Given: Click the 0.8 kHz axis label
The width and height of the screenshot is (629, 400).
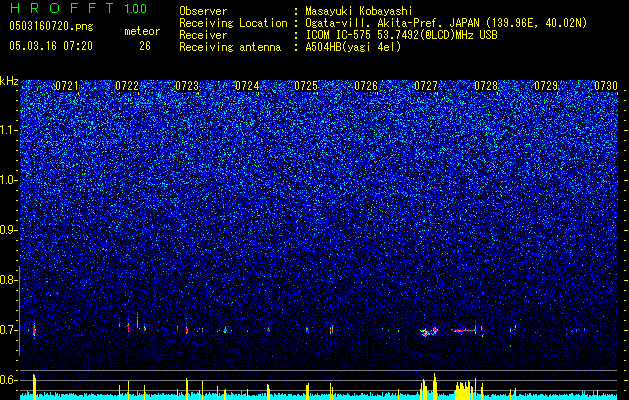Looking at the screenshot, I should 8,280.
